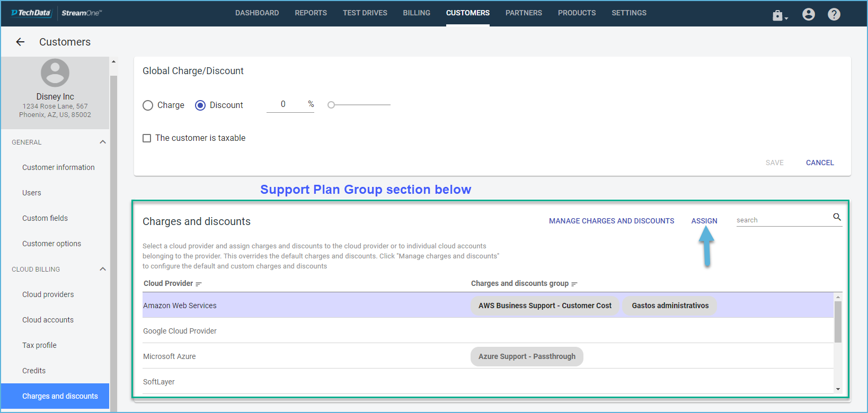Collapse the GENERAL sidebar section

[x=103, y=142]
